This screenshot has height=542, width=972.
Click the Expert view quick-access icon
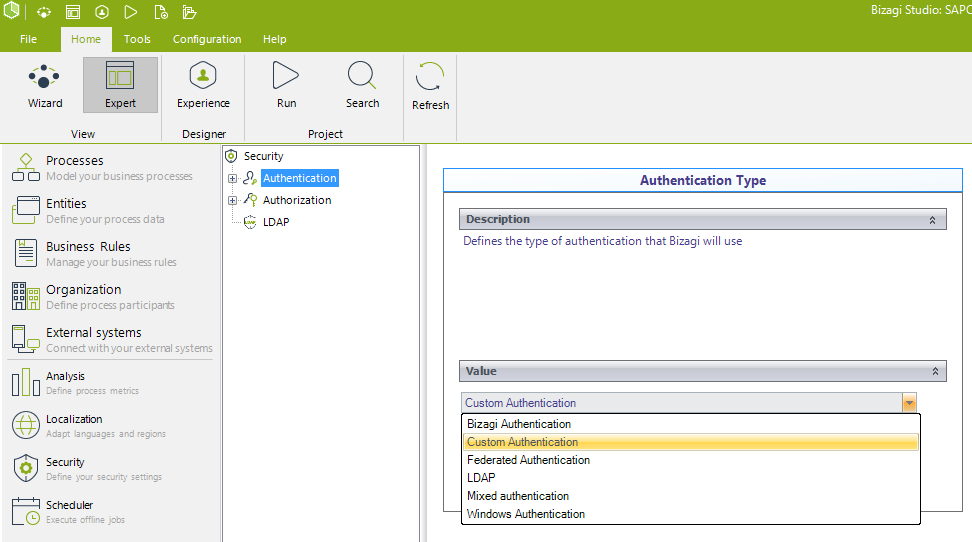click(73, 12)
